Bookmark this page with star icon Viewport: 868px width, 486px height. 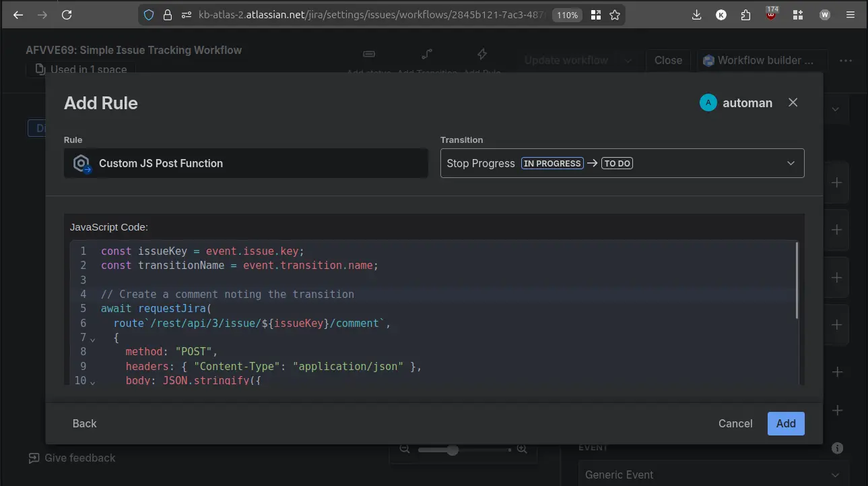click(614, 15)
